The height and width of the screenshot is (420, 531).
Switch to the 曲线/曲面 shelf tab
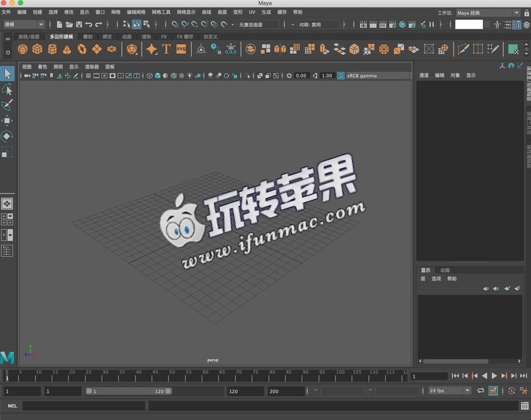tap(29, 37)
